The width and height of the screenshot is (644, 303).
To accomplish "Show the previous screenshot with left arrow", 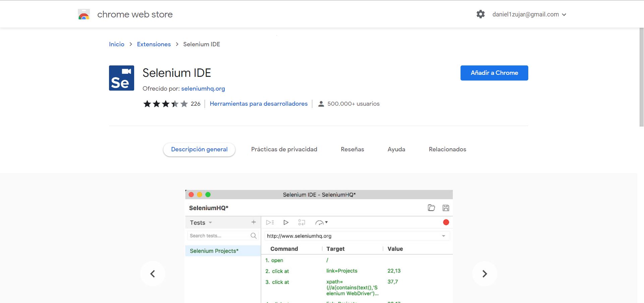I will 153,274.
